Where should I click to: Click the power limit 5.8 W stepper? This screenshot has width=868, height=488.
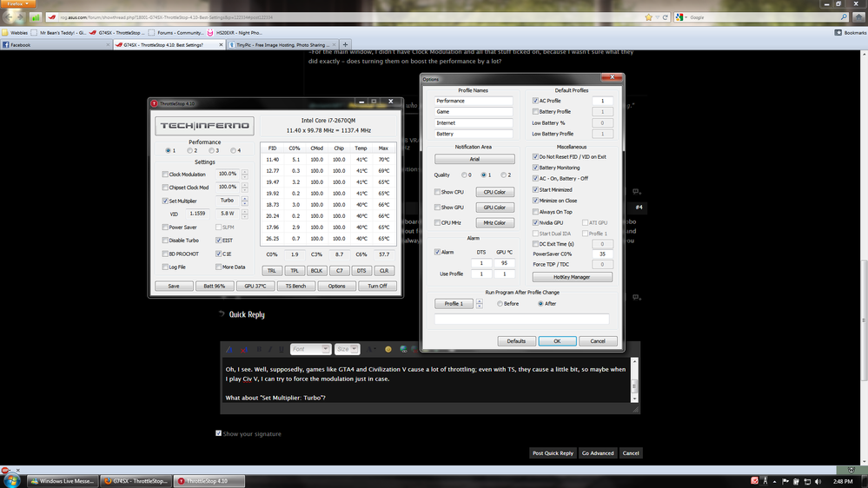(x=245, y=214)
